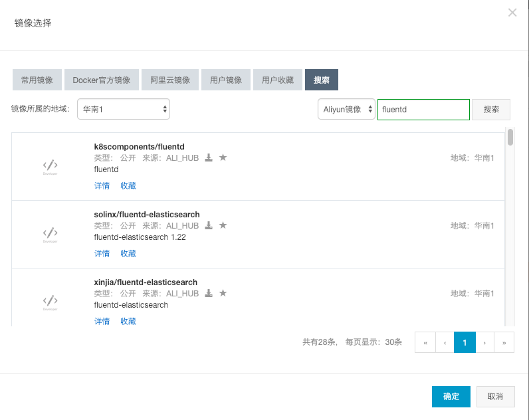Click developer logo of k8scomponents/fluentd

pos(51,167)
